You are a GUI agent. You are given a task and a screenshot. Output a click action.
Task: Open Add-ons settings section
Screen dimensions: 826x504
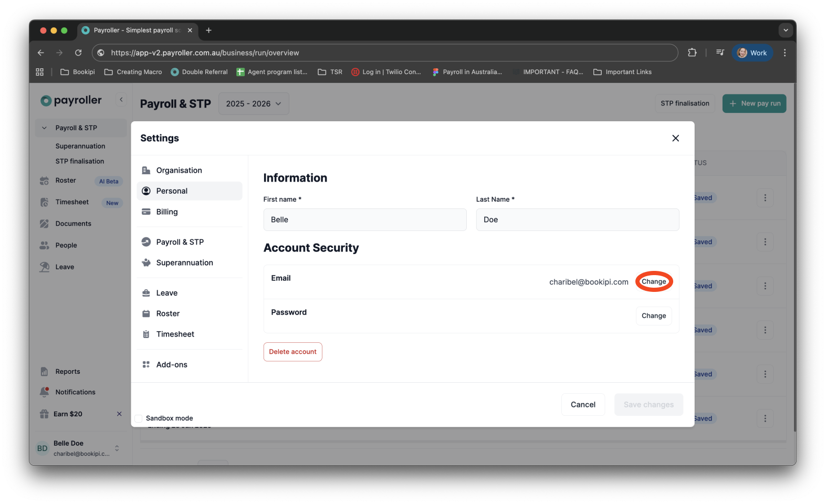[190, 364]
